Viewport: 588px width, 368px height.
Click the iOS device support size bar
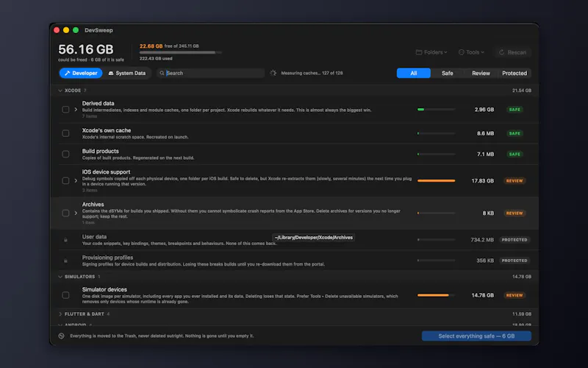(x=436, y=180)
